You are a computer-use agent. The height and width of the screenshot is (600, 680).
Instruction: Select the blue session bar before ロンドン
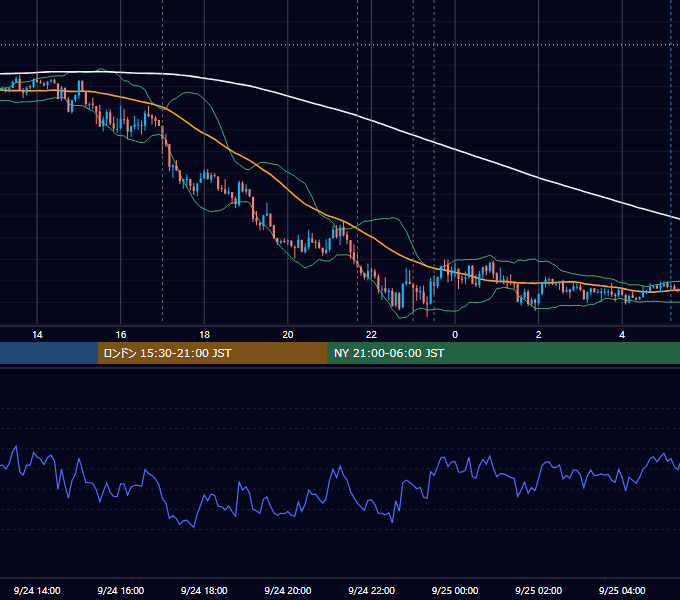(49, 353)
